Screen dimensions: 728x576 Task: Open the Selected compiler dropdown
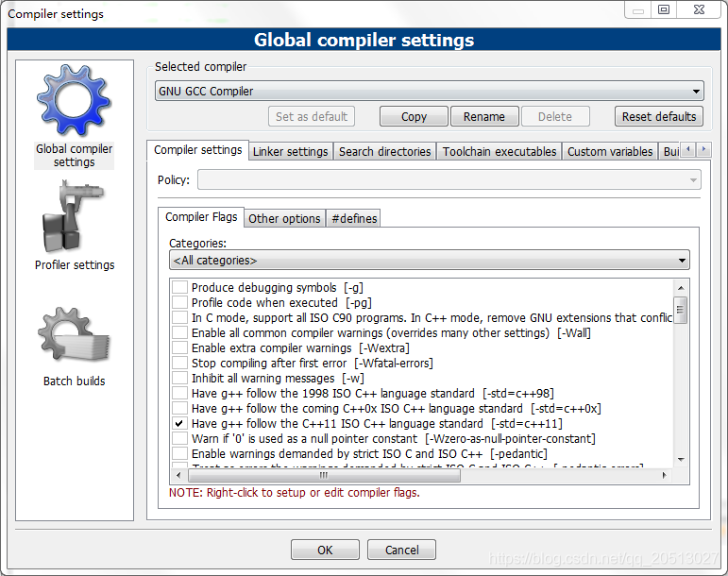(x=429, y=91)
